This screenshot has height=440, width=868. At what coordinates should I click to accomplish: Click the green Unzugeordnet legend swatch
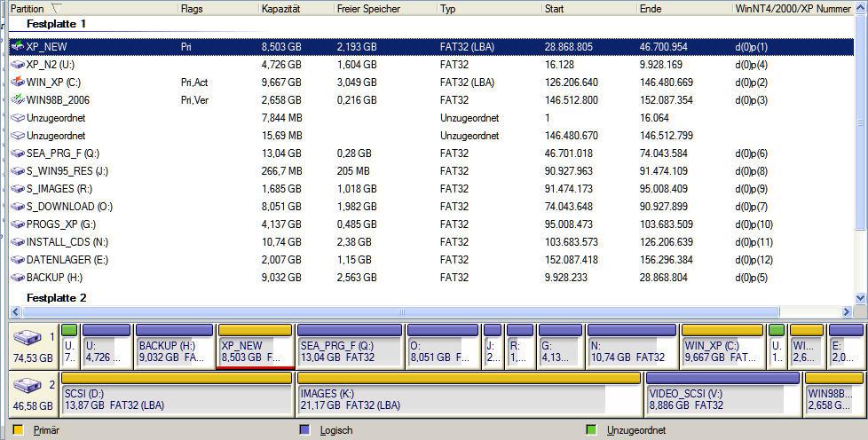click(x=591, y=429)
